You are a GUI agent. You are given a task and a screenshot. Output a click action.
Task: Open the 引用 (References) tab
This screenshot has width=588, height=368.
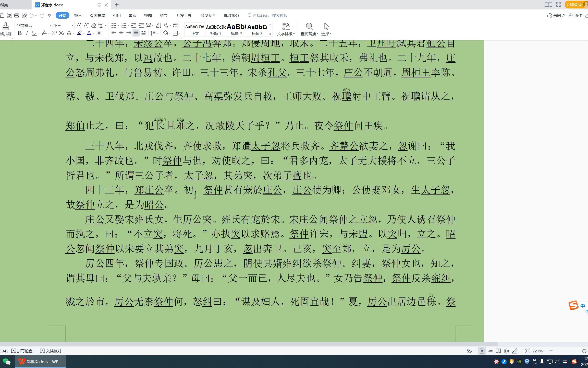(117, 15)
